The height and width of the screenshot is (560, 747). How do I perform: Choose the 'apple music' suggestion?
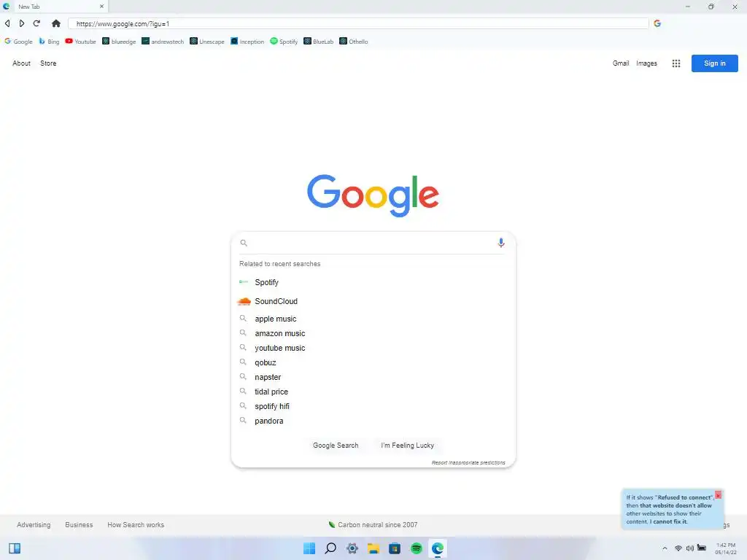coord(373,319)
